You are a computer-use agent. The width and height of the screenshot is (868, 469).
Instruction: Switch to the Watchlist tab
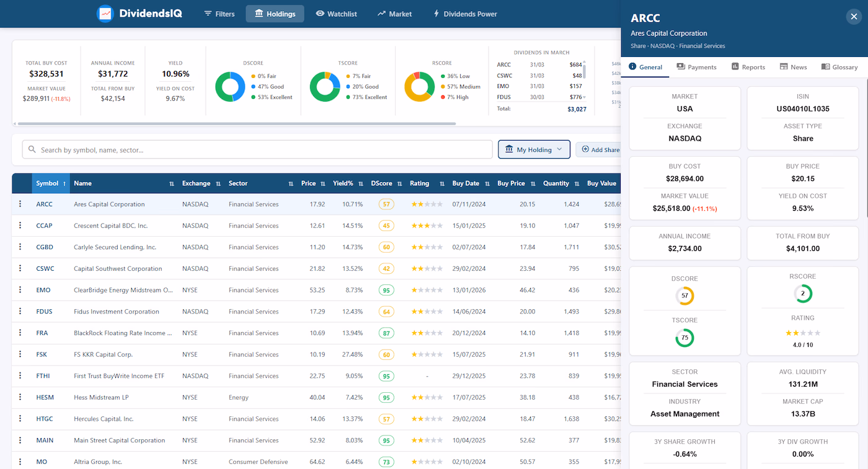click(x=336, y=14)
